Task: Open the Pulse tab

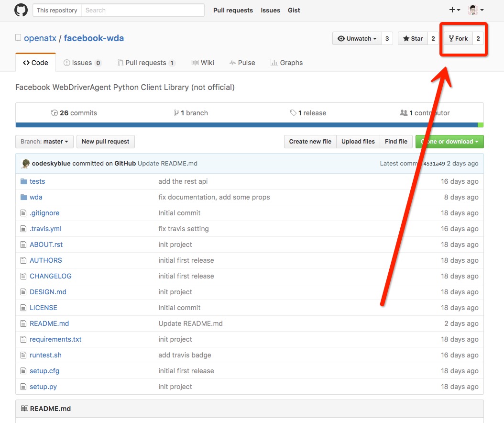Action: coord(242,63)
